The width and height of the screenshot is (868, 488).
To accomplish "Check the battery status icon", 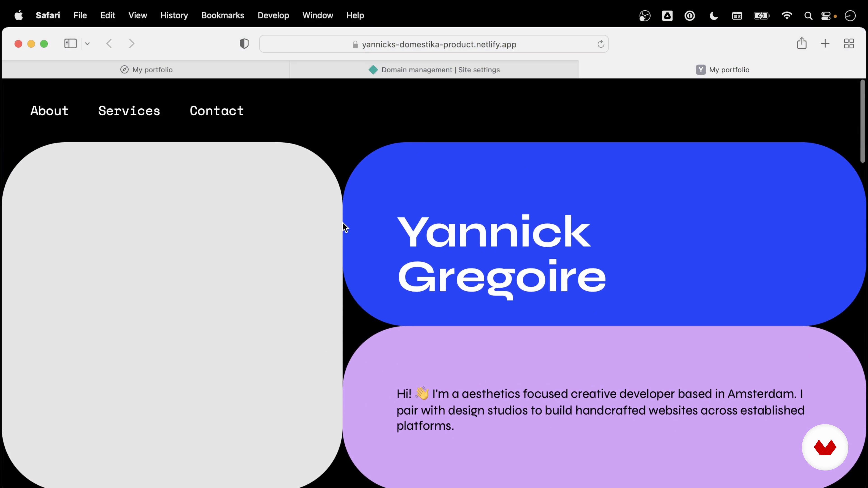I will coord(762,16).
